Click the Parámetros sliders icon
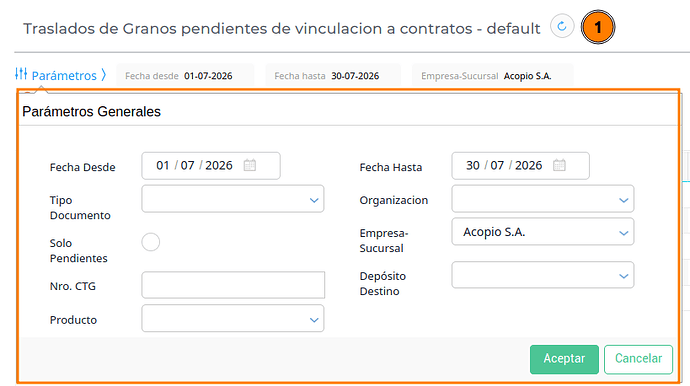Viewport: 690px width, 386px height. click(x=21, y=74)
